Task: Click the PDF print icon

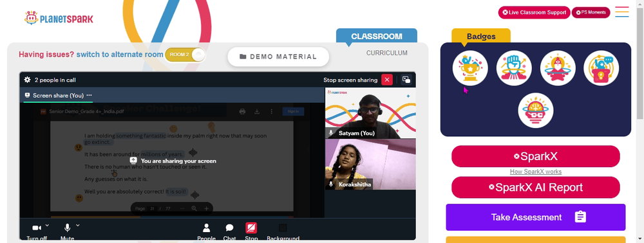Action: [242, 111]
